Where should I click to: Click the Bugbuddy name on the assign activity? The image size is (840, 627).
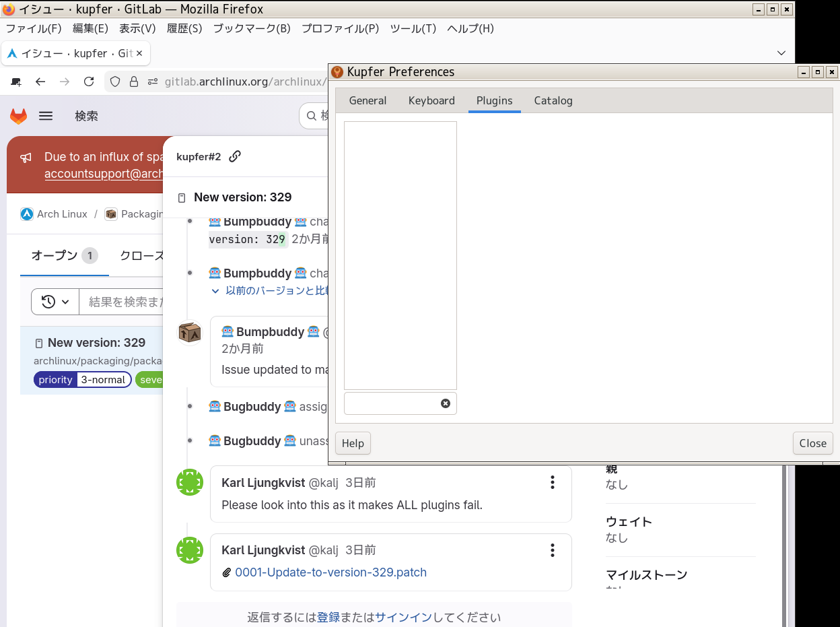tap(252, 407)
